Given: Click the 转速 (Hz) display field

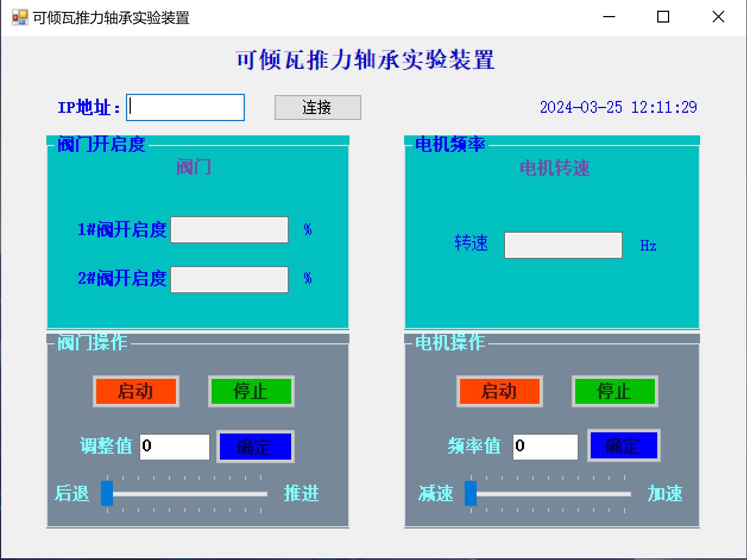Looking at the screenshot, I should (x=562, y=245).
